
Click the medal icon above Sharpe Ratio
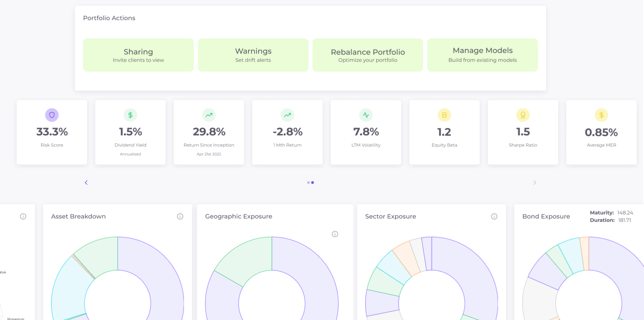[x=523, y=115]
